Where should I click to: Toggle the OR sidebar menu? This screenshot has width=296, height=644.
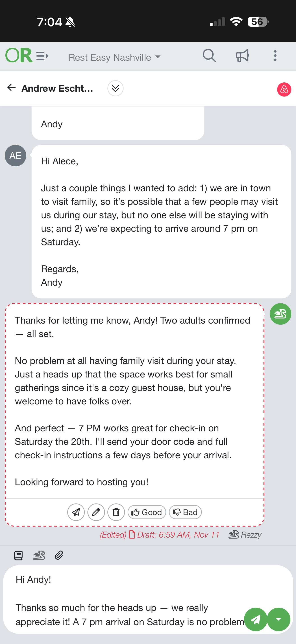[x=42, y=56]
